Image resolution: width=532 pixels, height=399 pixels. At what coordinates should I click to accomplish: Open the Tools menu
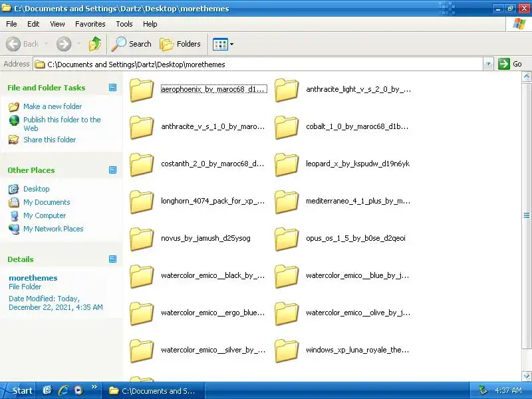124,24
